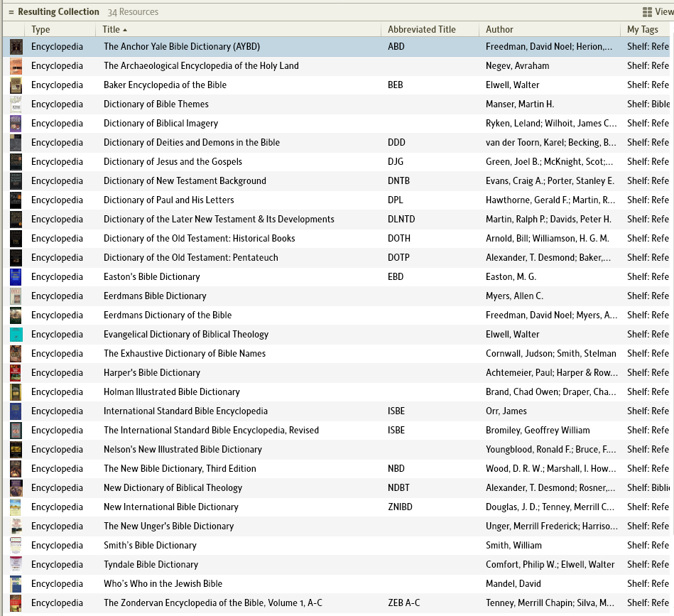
Task: Click the International Standard Bible Encyclopedia (Orr) cover icon
Action: pos(16,411)
